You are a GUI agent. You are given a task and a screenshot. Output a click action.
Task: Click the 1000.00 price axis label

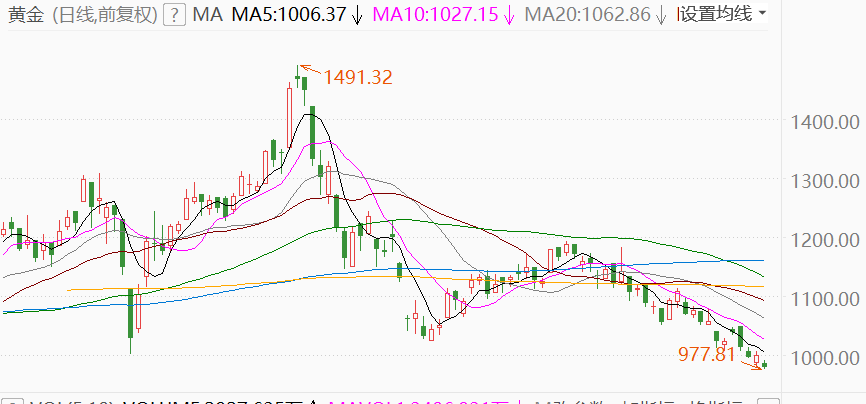pyautogui.click(x=825, y=358)
